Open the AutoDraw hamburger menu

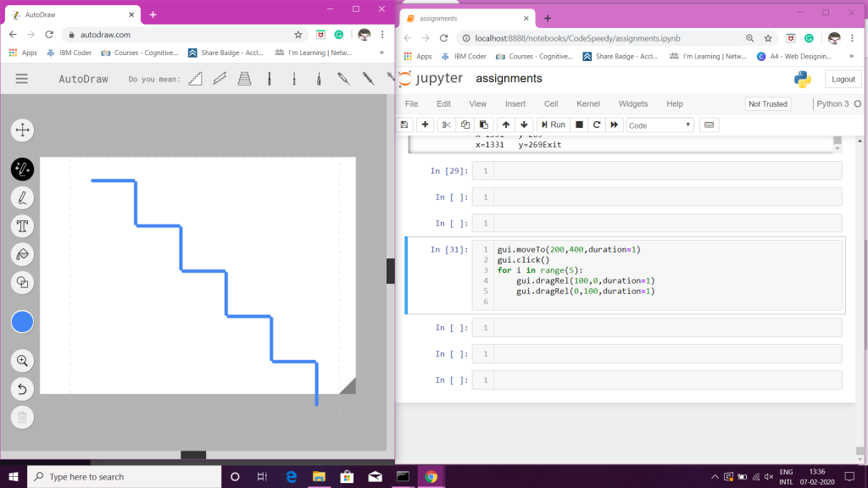coord(21,79)
